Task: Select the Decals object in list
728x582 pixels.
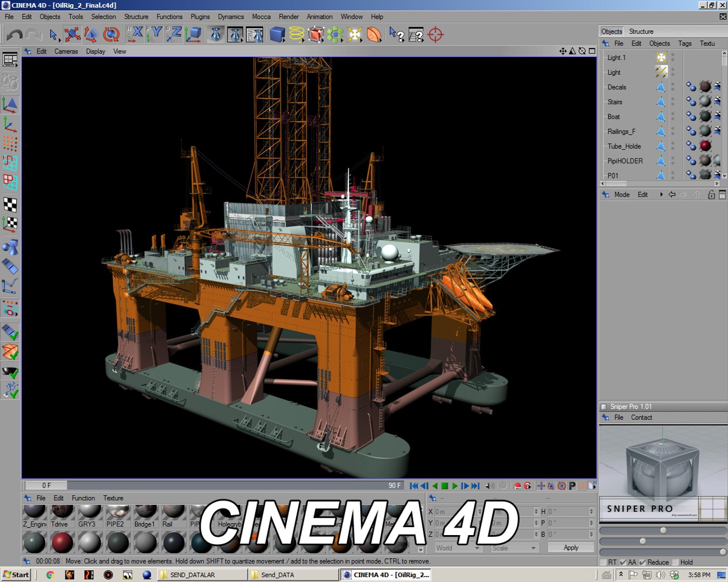Action: [617, 87]
